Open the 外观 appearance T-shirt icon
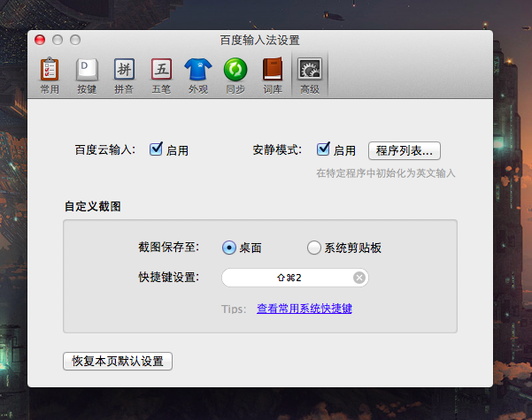The height and width of the screenshot is (420, 532). [198, 75]
